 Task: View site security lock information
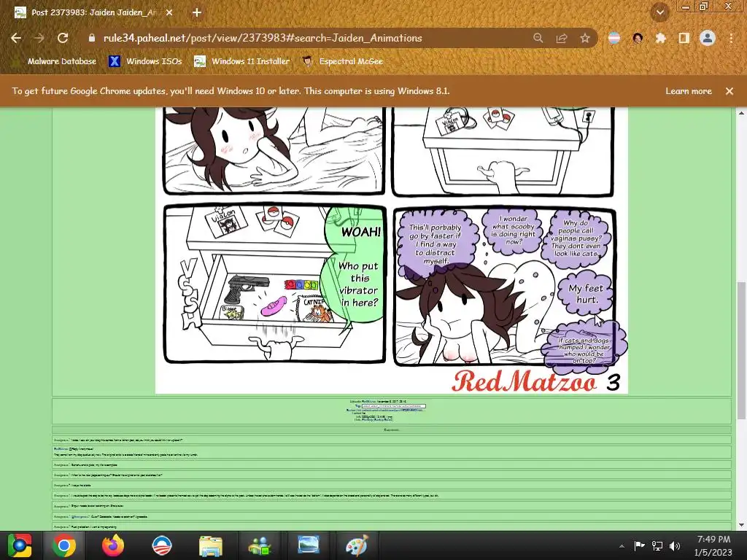point(92,38)
